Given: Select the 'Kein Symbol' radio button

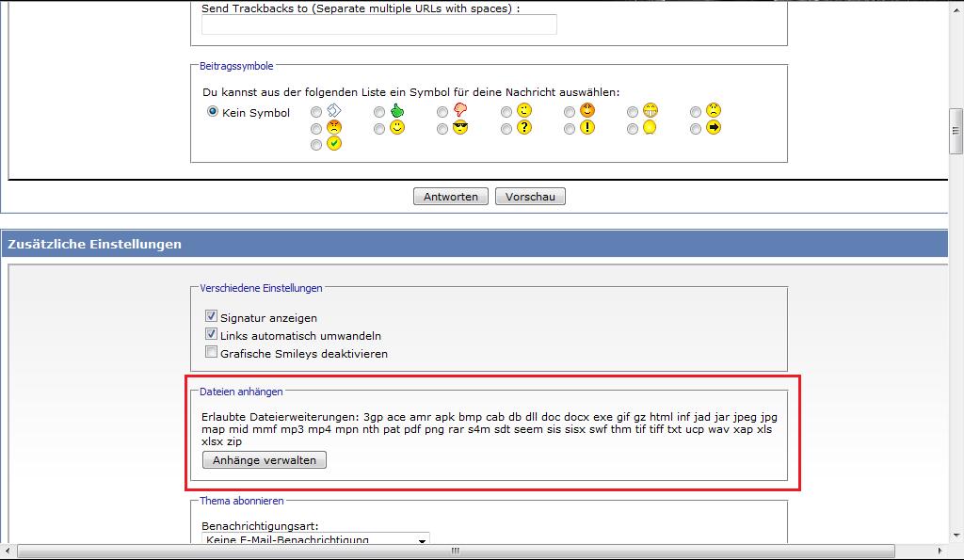Looking at the screenshot, I should click(x=213, y=112).
